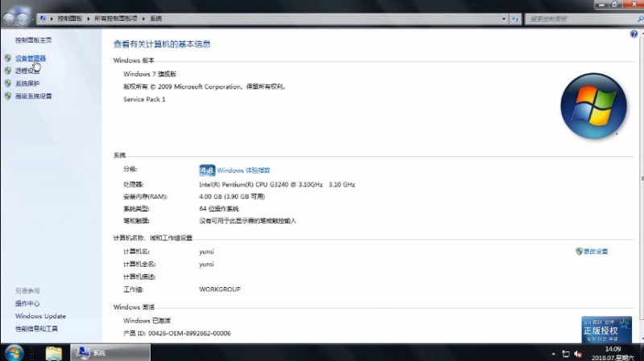This screenshot has width=644, height=361.
Task: Open the Windows 体验指数 link
Action: 244,170
